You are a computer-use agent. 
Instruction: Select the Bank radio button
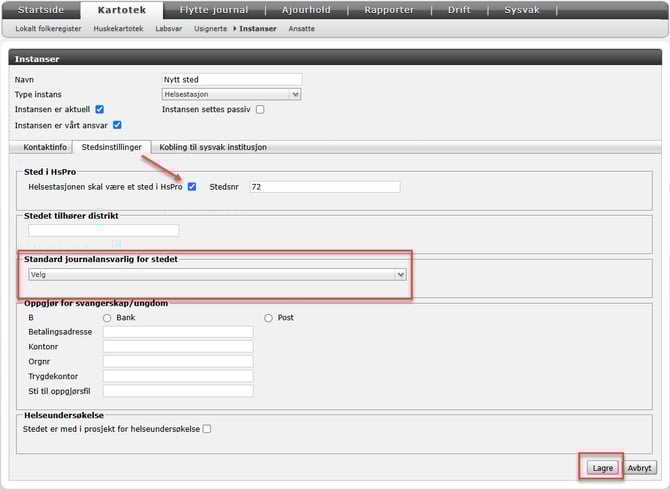tap(107, 318)
